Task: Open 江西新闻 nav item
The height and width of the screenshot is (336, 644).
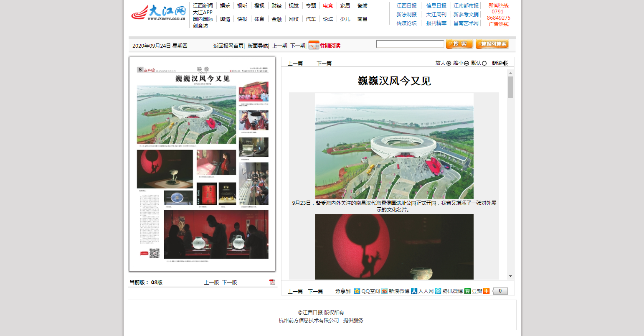Action: pyautogui.click(x=203, y=6)
